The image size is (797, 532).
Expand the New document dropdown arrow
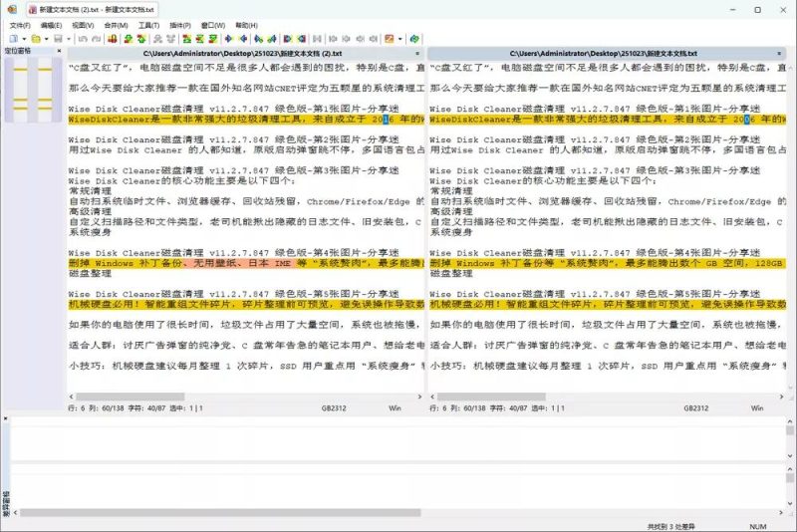pos(24,39)
